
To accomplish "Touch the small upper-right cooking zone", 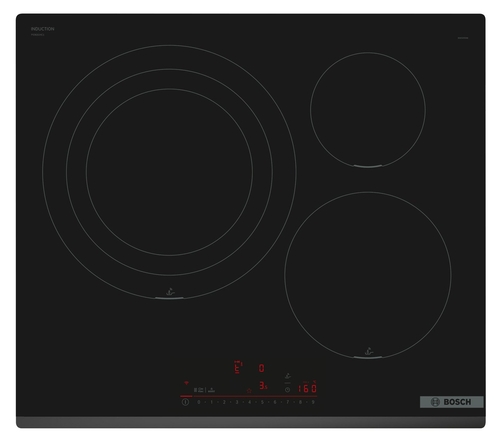I will (368, 109).
